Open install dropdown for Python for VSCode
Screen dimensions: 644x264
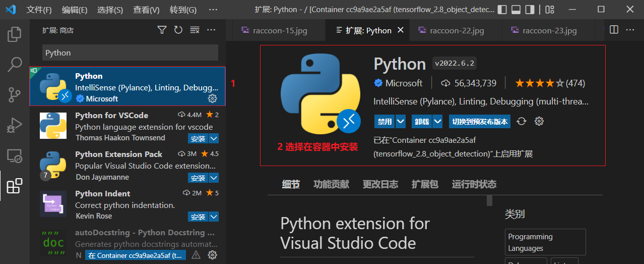[214, 138]
